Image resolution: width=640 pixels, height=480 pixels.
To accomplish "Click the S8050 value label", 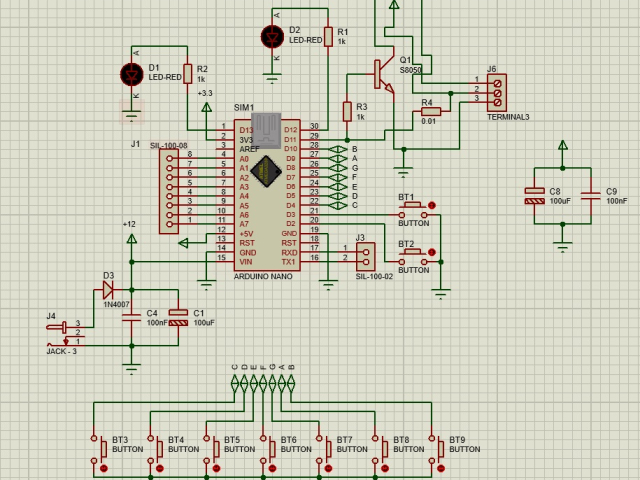I will coord(410,70).
